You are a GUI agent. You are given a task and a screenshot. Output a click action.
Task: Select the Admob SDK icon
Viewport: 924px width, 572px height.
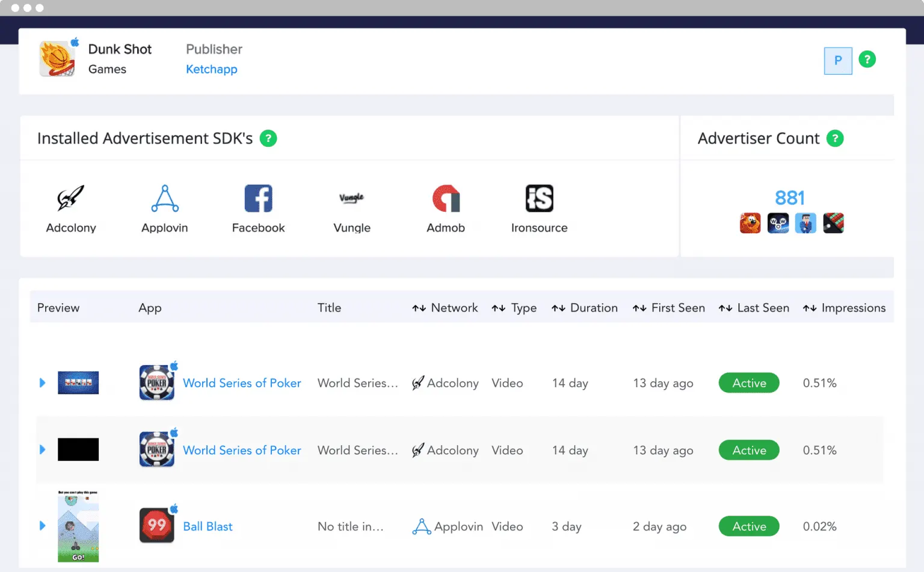click(x=446, y=198)
